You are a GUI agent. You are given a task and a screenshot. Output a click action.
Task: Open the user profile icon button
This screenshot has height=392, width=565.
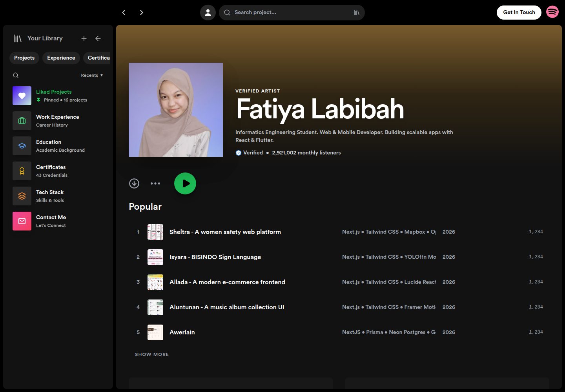click(208, 13)
